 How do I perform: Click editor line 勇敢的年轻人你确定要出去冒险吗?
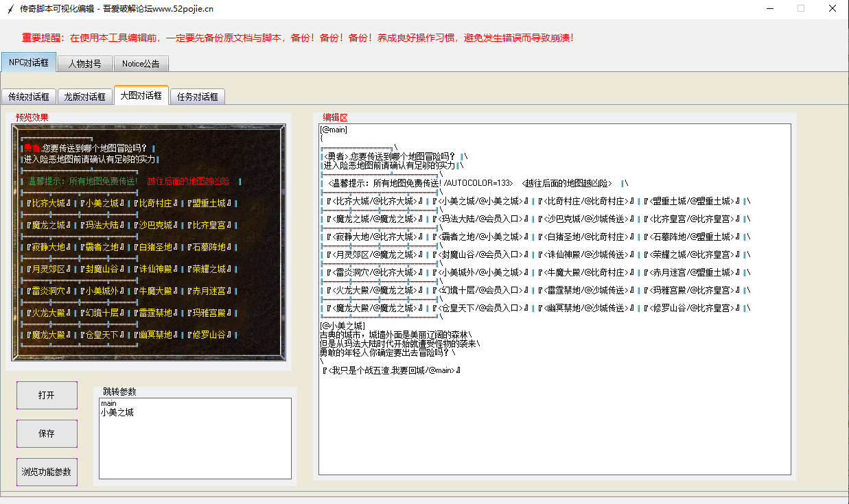pos(387,352)
